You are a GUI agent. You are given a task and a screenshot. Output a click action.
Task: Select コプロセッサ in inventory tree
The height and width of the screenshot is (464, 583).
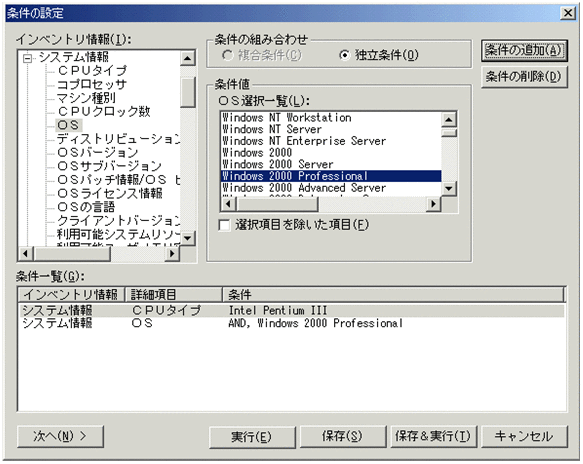[x=91, y=84]
